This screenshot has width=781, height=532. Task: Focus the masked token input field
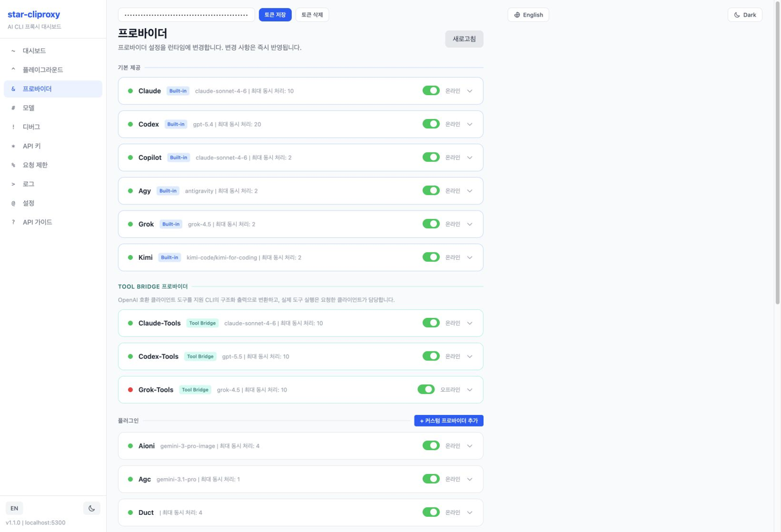pos(187,15)
